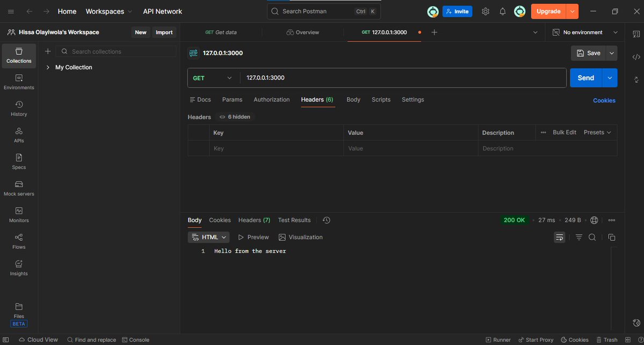Open the Upgrade dropdown arrow
The width and height of the screenshot is (644, 345).
point(572,11)
